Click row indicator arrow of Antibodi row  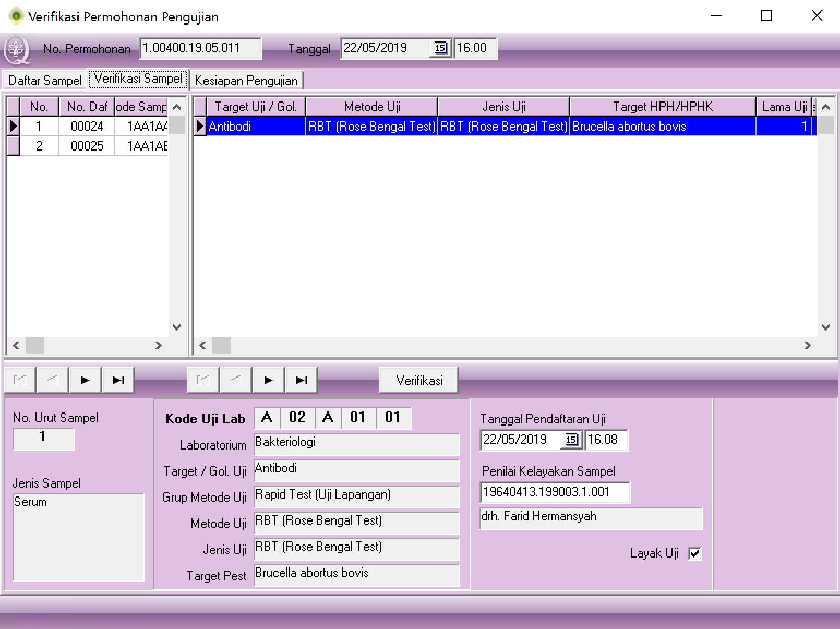pyautogui.click(x=200, y=127)
